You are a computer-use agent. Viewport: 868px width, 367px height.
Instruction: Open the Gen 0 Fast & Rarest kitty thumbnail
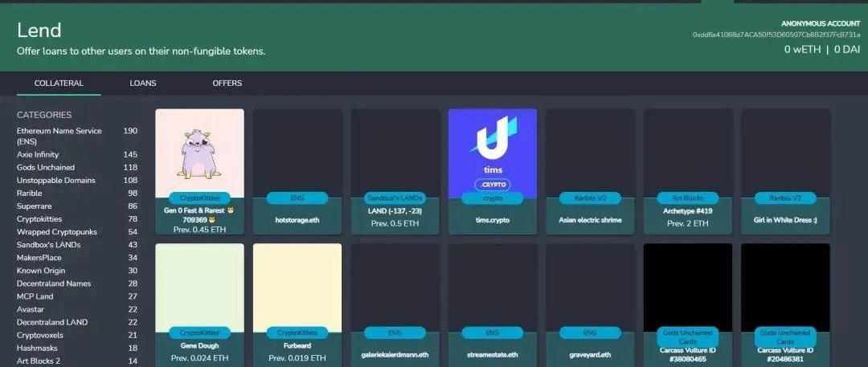click(200, 153)
